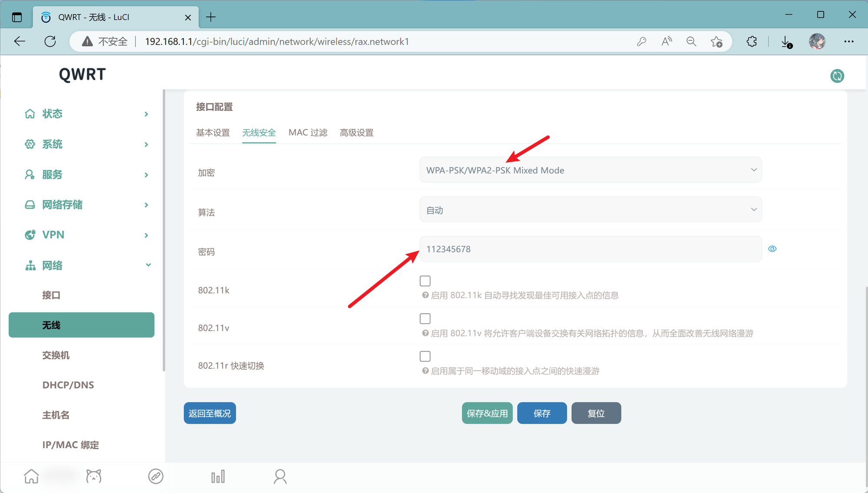Click the 保存&应用 button

coord(487,413)
